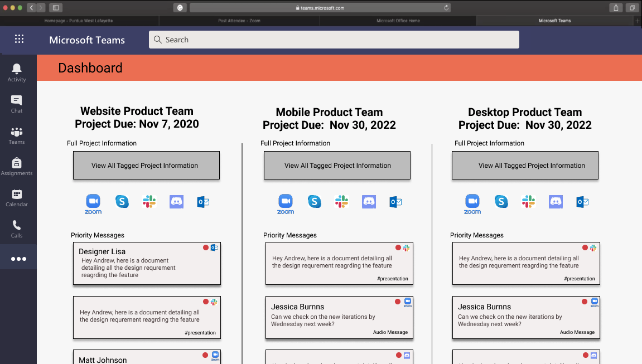
Task: Click Outlook badge on Designer Lisa card
Action: (x=214, y=247)
